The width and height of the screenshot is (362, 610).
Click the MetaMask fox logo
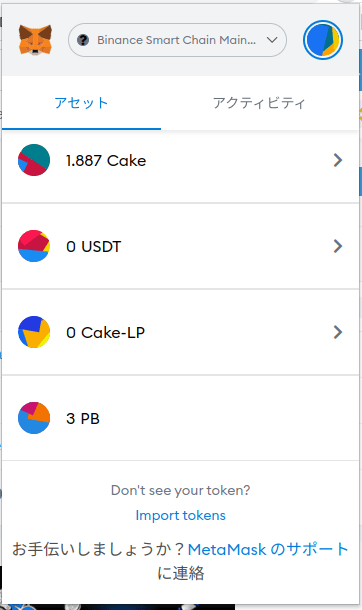click(35, 40)
